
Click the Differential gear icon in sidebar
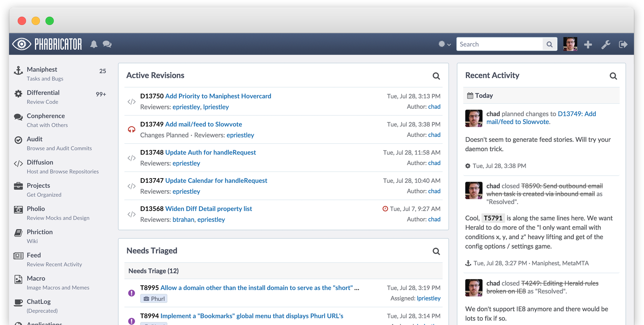tap(18, 93)
